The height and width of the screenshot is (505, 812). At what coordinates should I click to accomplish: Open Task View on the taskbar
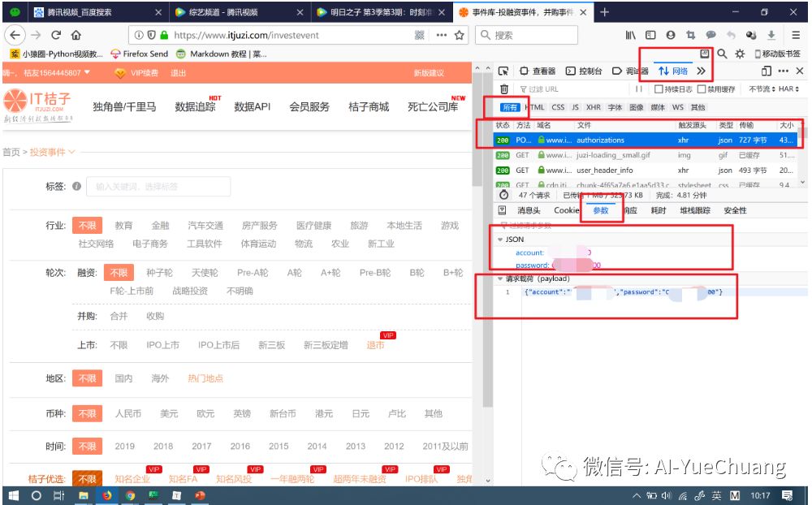[58, 496]
